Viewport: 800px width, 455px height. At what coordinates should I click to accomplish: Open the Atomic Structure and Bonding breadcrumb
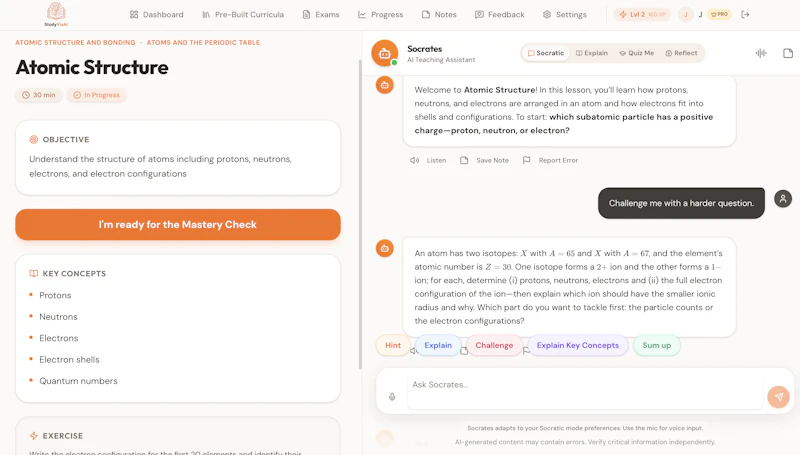pyautogui.click(x=75, y=42)
